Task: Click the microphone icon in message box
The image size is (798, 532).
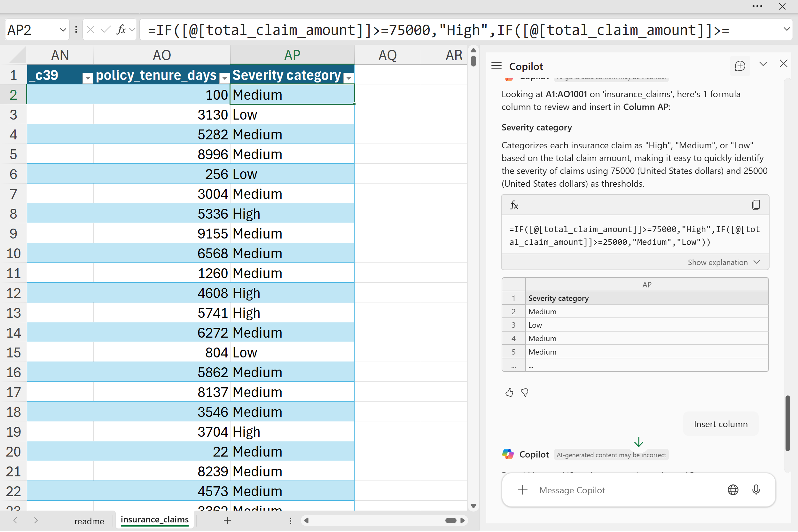Action: [755, 489]
